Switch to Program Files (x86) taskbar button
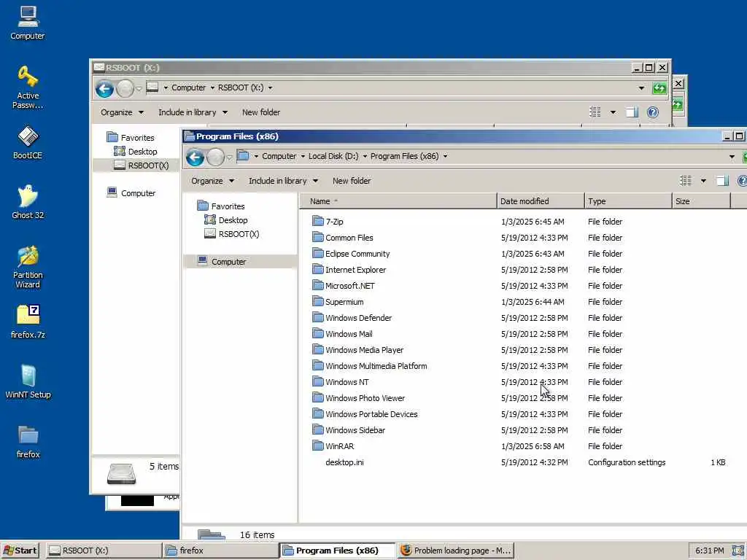This screenshot has height=560, width=747. pos(338,551)
